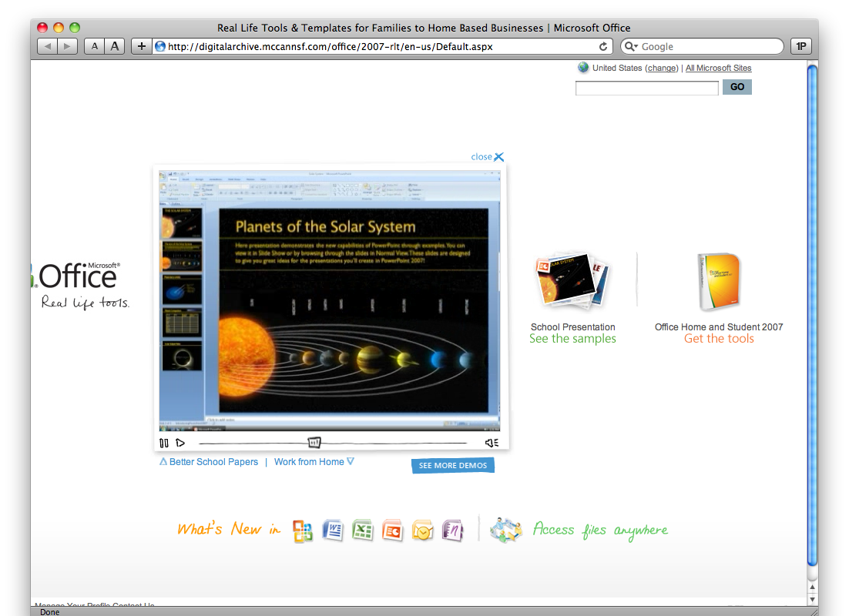Open What's New in PowerPoint icon
Image resolution: width=849 pixels, height=616 pixels.
pos(392,531)
